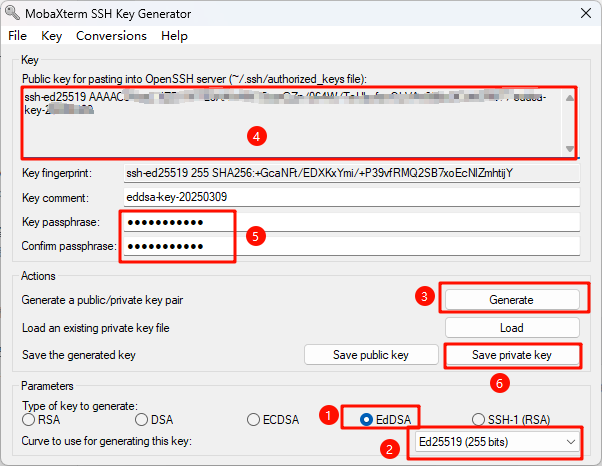Image resolution: width=602 pixels, height=466 pixels.
Task: Click 'Type of key to generate:' label
Action: (80, 406)
